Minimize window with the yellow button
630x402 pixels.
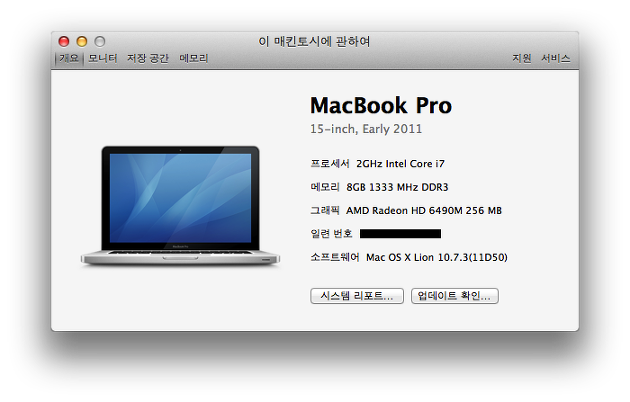(82, 41)
